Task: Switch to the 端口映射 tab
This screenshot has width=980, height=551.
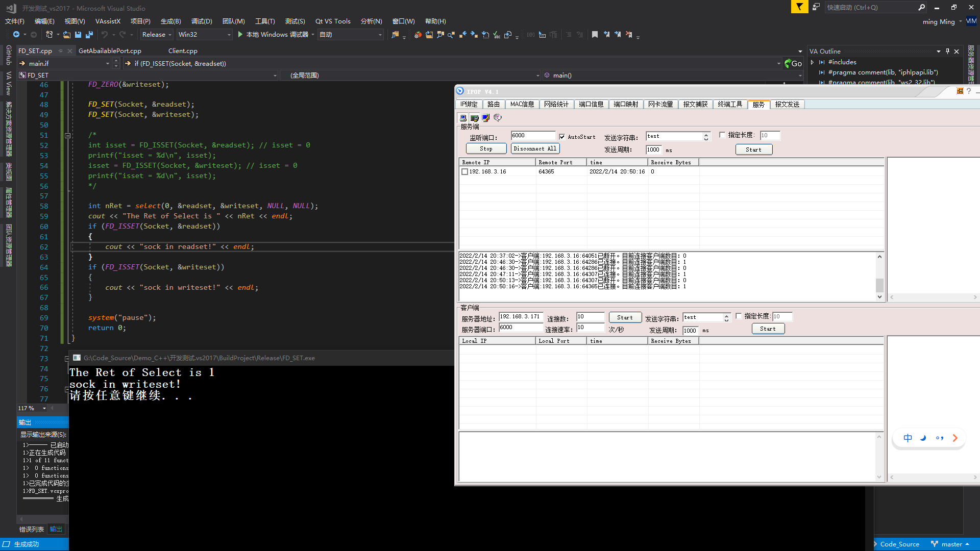Action: [x=626, y=104]
